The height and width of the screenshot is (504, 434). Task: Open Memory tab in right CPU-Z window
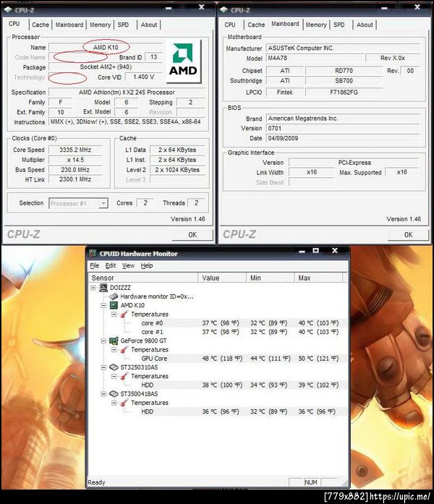316,25
